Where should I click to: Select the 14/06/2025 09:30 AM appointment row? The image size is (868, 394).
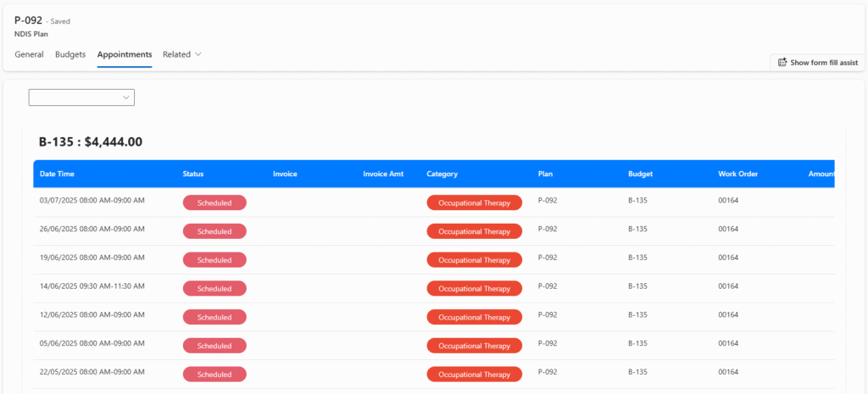(x=92, y=286)
